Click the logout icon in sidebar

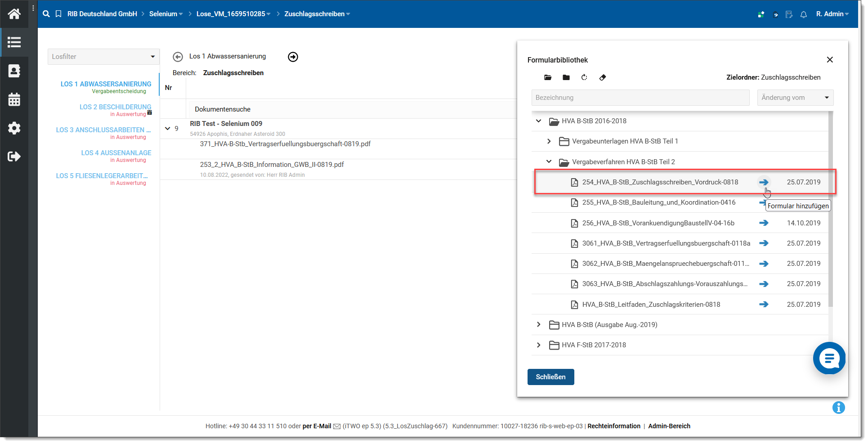coord(14,157)
